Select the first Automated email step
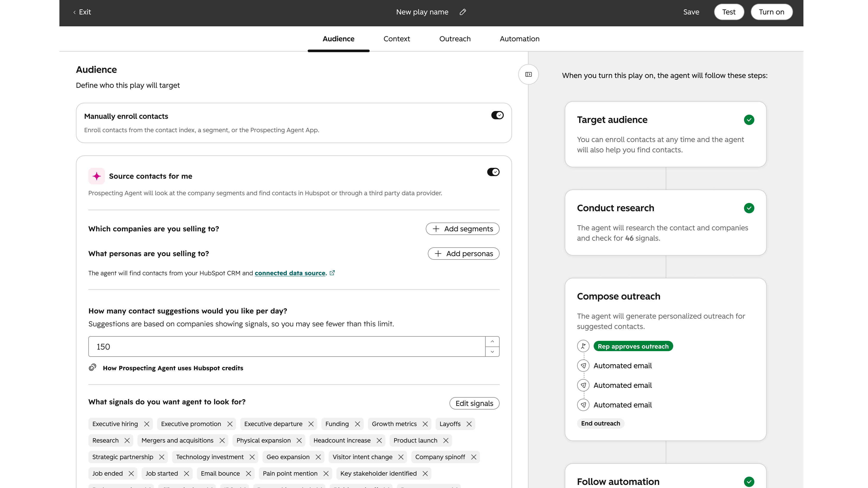This screenshot has width=868, height=488. (622, 366)
